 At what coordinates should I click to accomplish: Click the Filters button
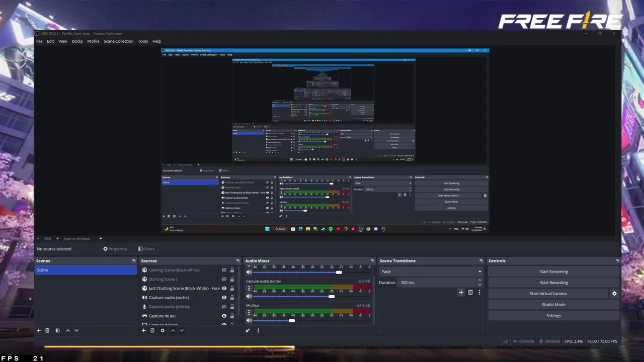pos(146,249)
